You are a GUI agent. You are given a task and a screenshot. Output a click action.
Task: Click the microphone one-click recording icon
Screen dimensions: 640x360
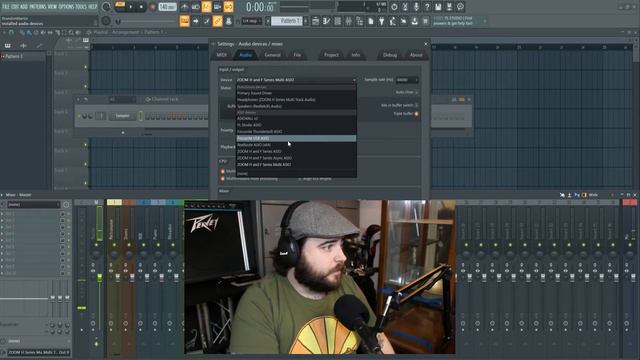click(x=416, y=7)
